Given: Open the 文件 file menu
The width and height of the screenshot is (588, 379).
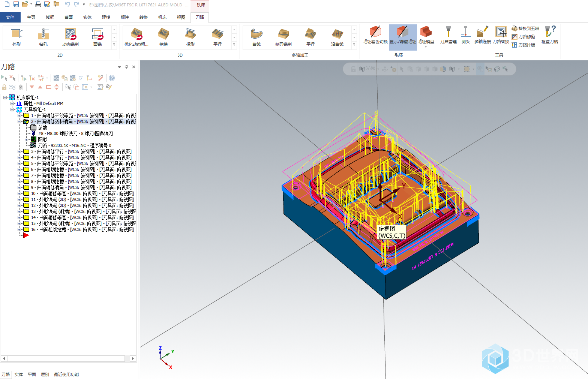Looking at the screenshot, I should click(x=10, y=17).
